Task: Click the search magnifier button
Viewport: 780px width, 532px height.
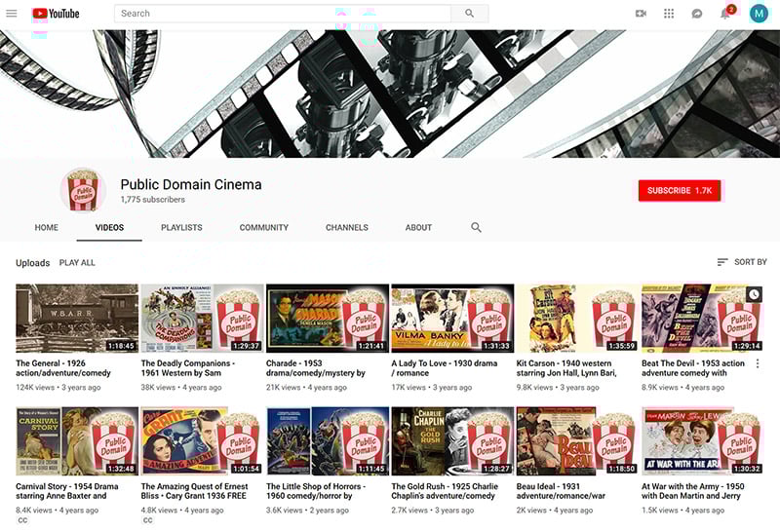Action: point(469,14)
